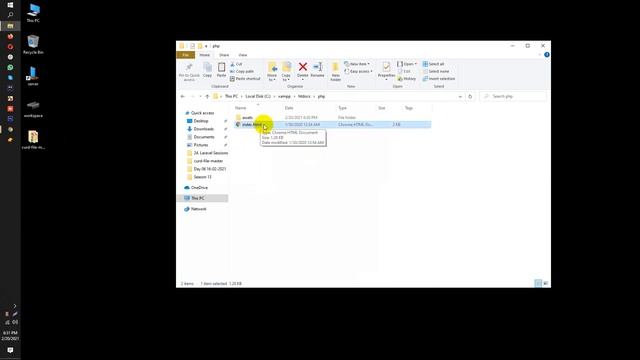Viewport: 640px width, 360px height.
Task: Click the Refresh button beside address bar
Action: pos(470,96)
